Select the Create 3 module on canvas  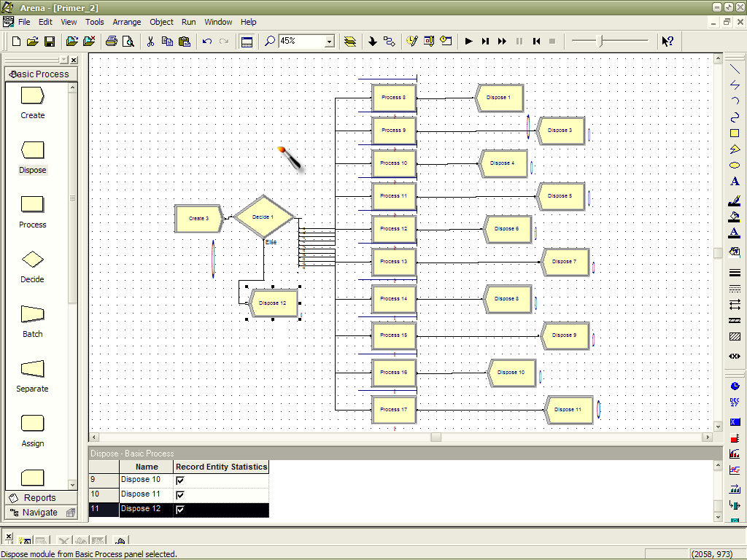point(198,219)
